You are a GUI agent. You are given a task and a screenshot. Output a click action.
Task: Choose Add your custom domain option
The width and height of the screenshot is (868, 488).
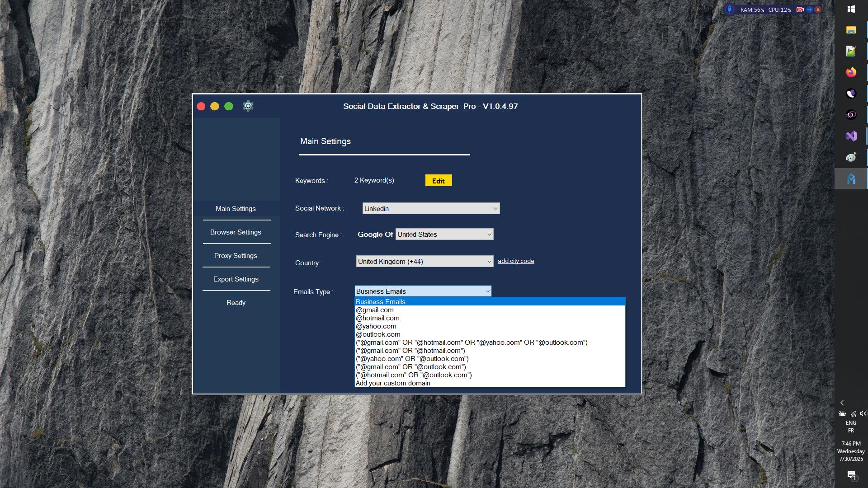[393, 383]
